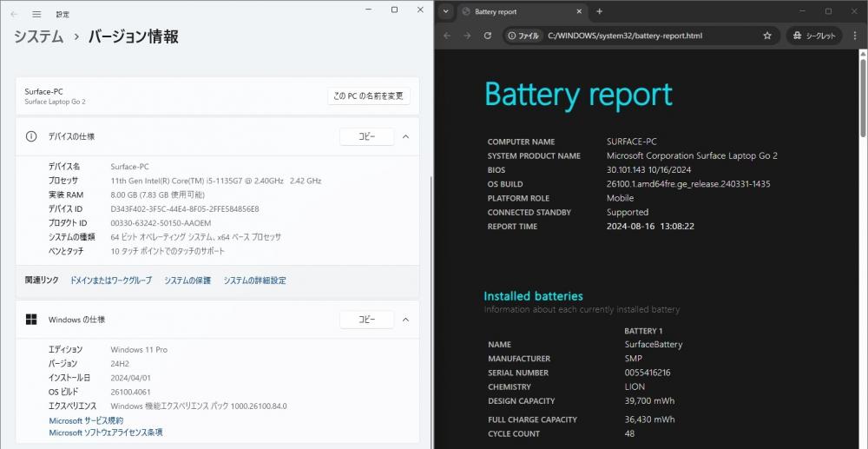
Task: Click the full charge capacity 36,430 mWh
Action: click(x=649, y=419)
